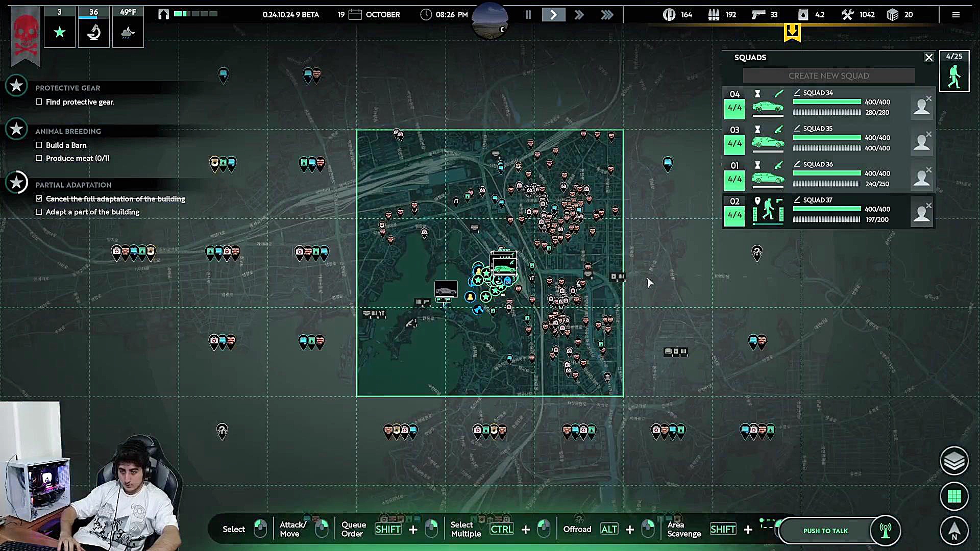Open the squads walking-person icon
The height and width of the screenshot is (551, 980).
[x=954, y=77]
